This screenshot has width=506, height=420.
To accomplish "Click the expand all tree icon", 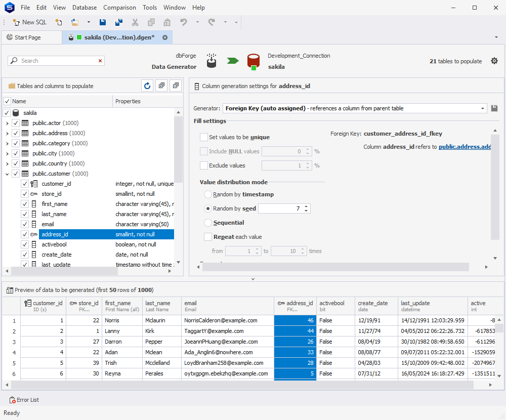I will [161, 86].
